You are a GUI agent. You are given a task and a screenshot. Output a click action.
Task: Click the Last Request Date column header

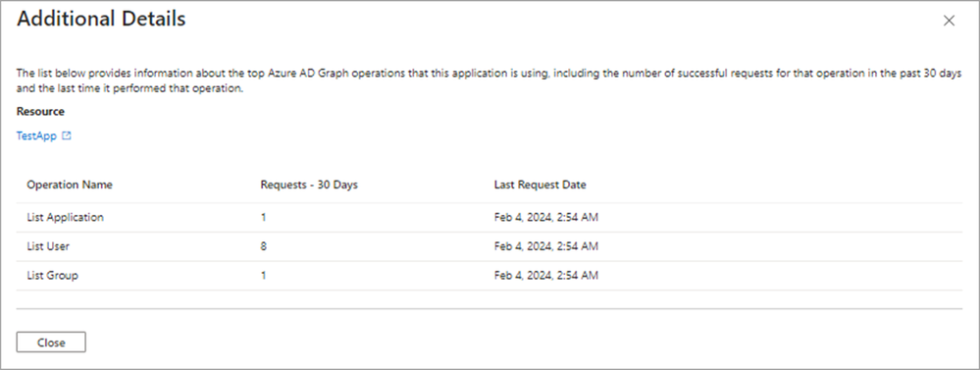tap(540, 185)
